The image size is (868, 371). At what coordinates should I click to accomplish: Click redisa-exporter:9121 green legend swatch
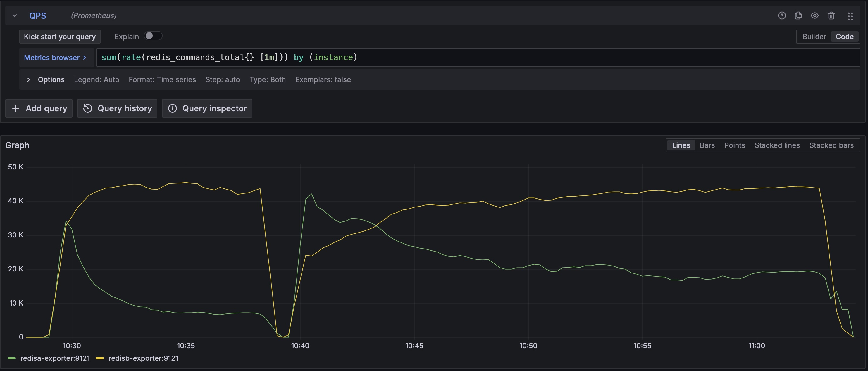point(12,358)
